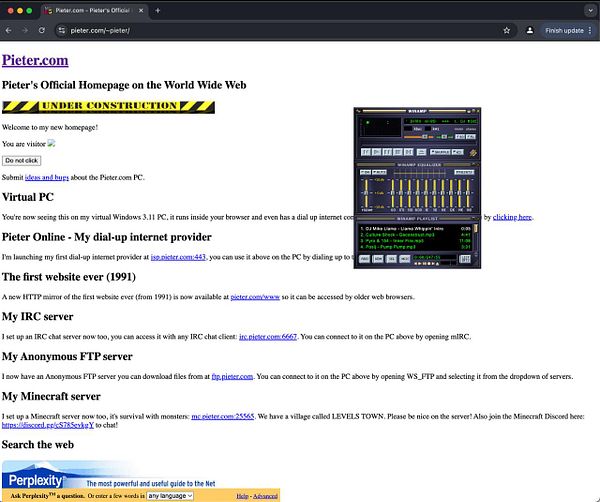This screenshot has height=502, width=600.
Task: Click Winamp next track button
Action: pos(409,152)
